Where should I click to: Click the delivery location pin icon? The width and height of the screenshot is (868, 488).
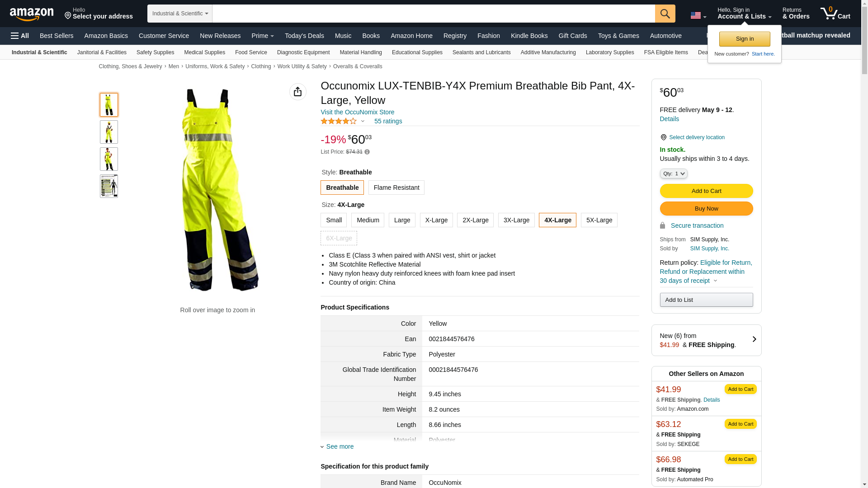click(x=663, y=137)
